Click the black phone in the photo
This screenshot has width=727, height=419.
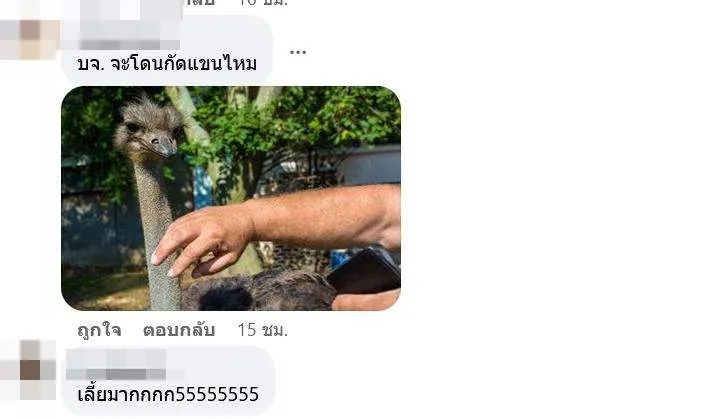[365, 272]
